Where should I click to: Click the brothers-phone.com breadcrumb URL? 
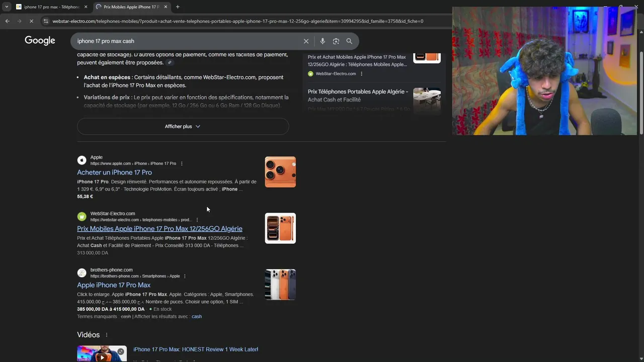click(x=135, y=276)
